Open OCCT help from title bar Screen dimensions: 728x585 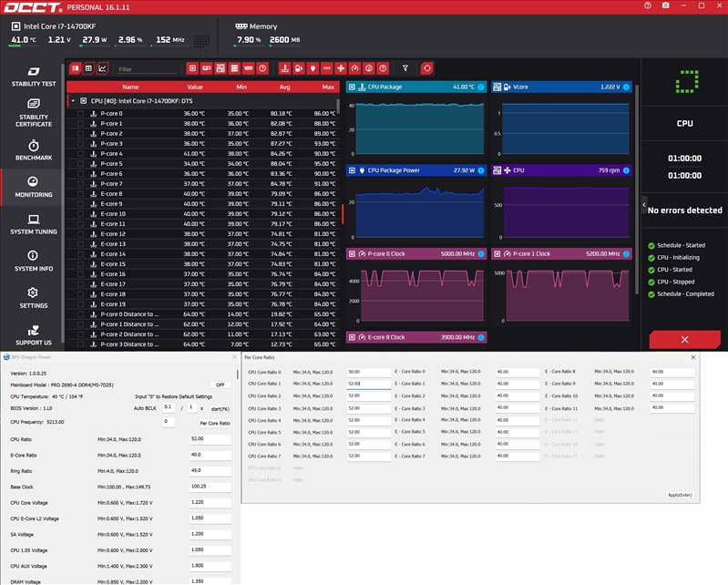[648, 5]
